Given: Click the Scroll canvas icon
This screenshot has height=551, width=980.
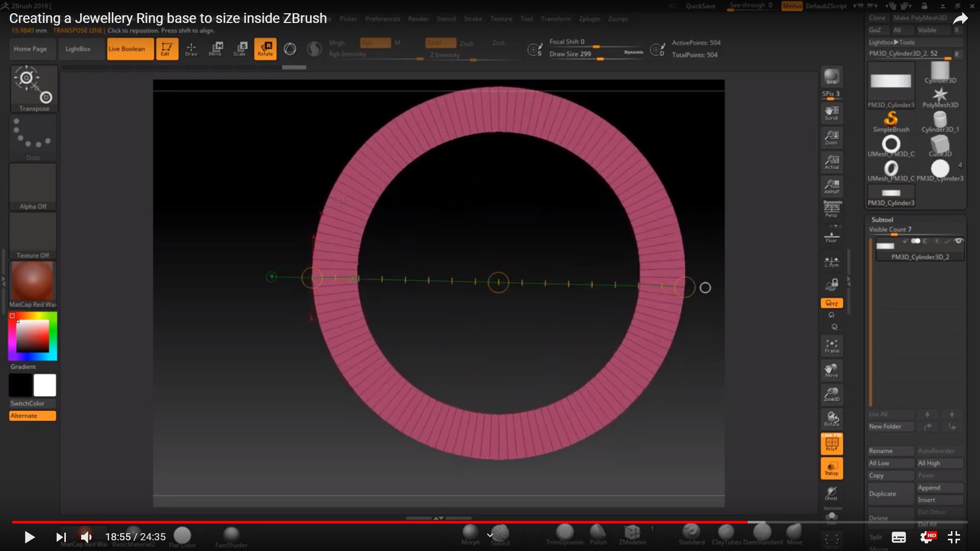Looking at the screenshot, I should 831,113.
